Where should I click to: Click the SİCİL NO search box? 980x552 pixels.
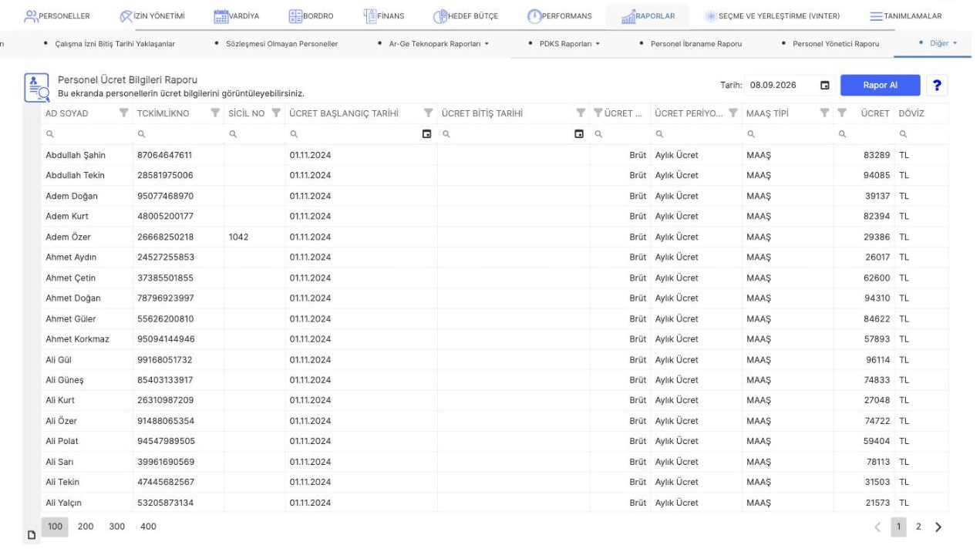pyautogui.click(x=254, y=134)
